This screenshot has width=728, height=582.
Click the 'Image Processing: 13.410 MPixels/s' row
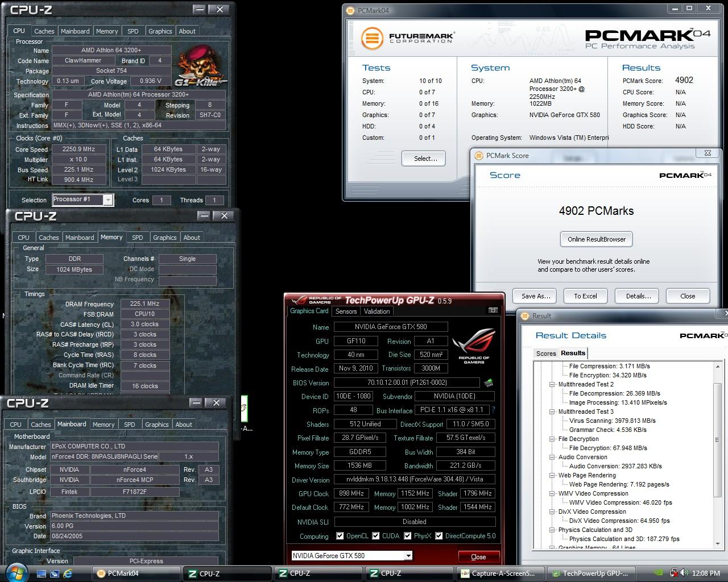(x=618, y=402)
